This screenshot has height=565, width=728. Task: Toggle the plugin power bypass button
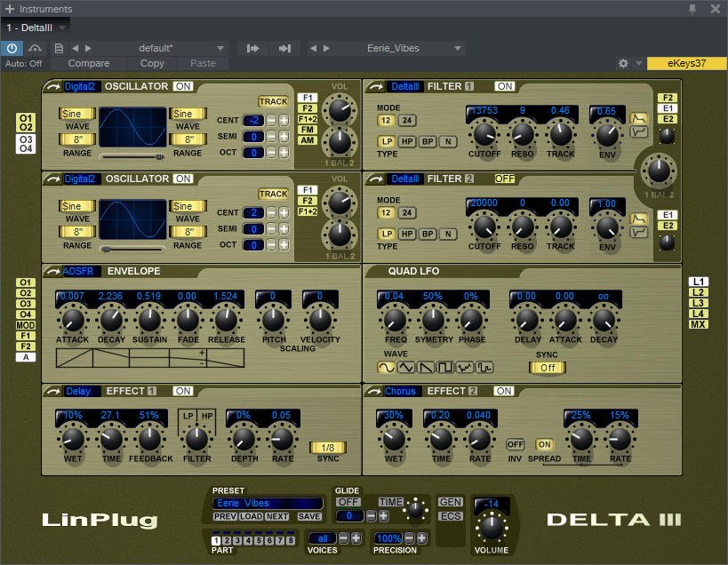[x=12, y=48]
